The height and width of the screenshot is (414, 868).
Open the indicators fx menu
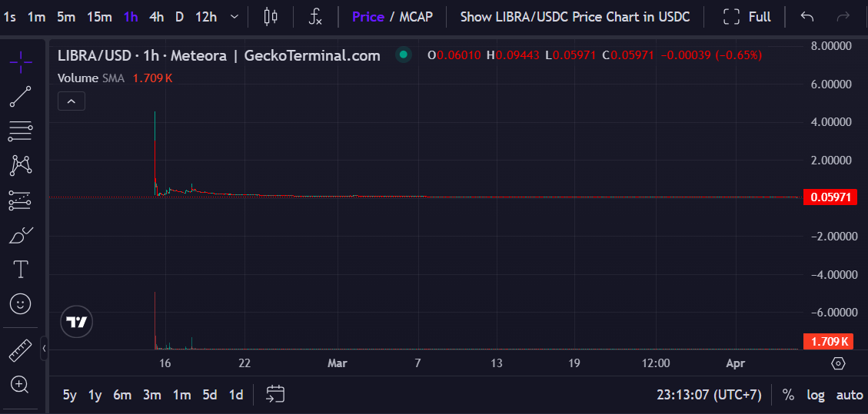pos(315,17)
